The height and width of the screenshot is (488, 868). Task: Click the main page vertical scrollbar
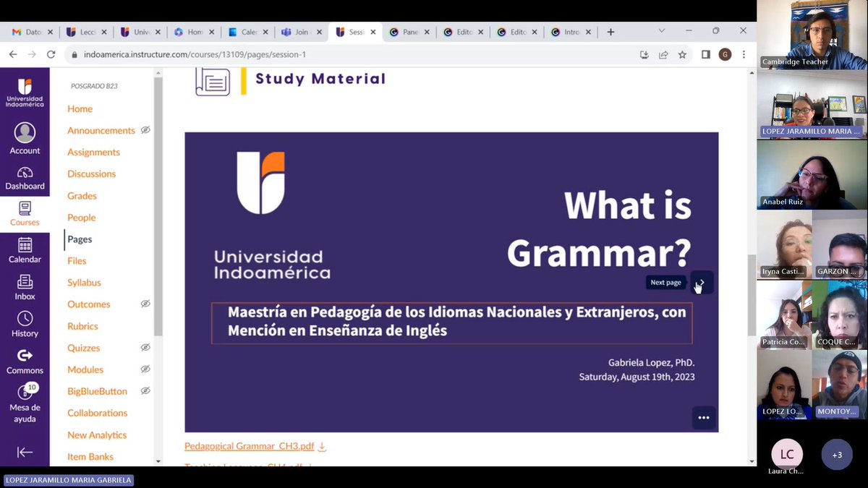point(752,295)
